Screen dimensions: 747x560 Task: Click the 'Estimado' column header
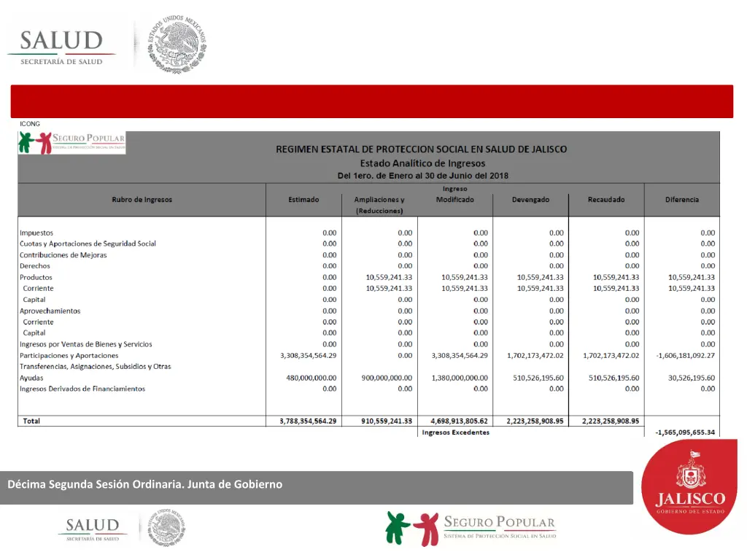click(x=303, y=200)
